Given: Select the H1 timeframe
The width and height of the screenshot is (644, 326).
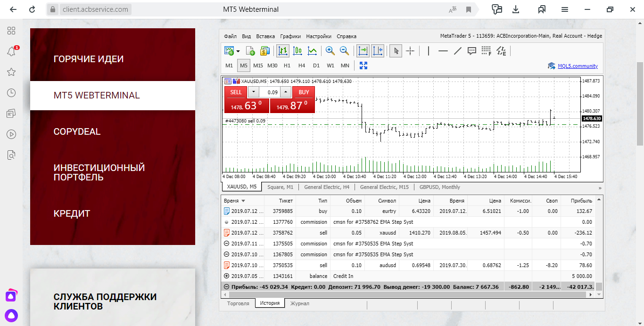Looking at the screenshot, I should coord(287,65).
